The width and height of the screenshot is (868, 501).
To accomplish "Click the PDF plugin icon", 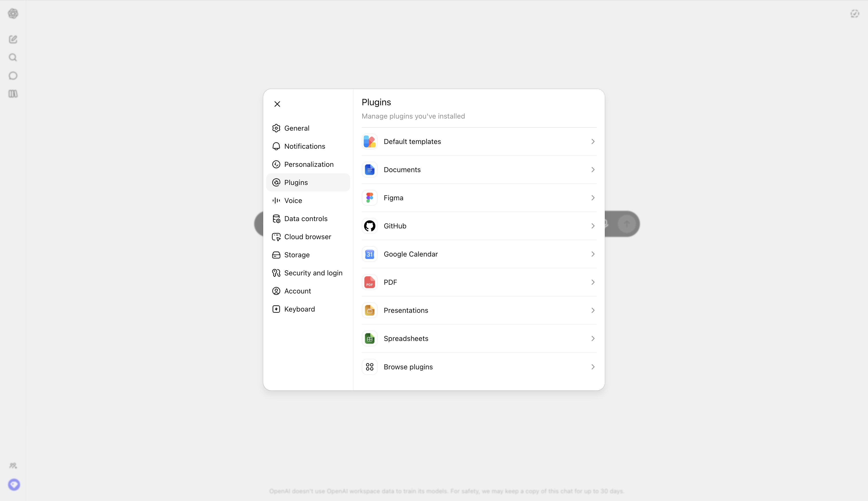I will click(370, 282).
